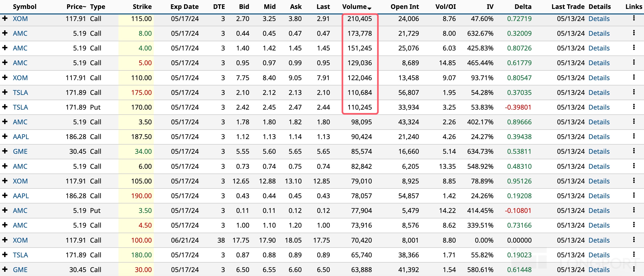Sort by the IV column header
The height and width of the screenshot is (276, 644).
click(x=490, y=7)
